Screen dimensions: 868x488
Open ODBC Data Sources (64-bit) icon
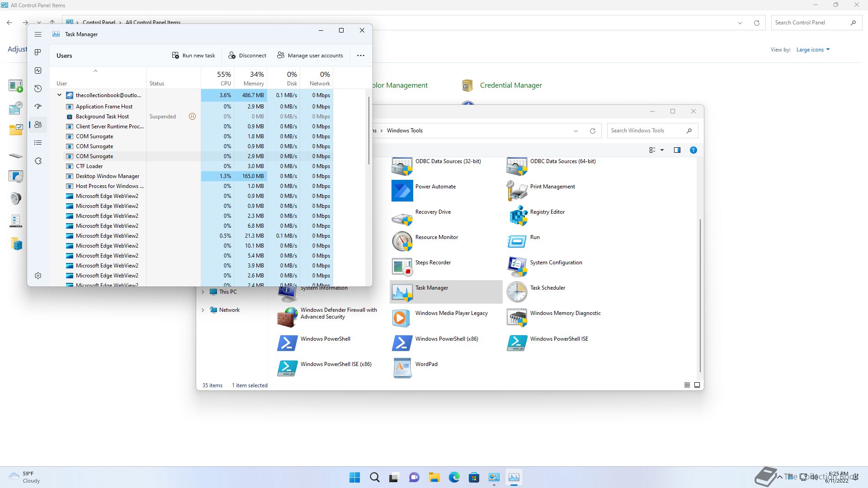[517, 165]
